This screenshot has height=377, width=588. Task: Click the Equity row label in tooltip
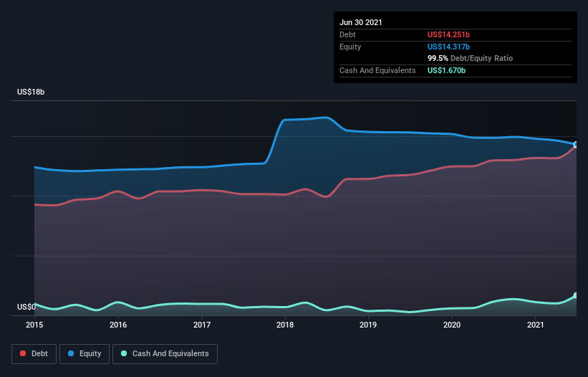pyautogui.click(x=350, y=47)
